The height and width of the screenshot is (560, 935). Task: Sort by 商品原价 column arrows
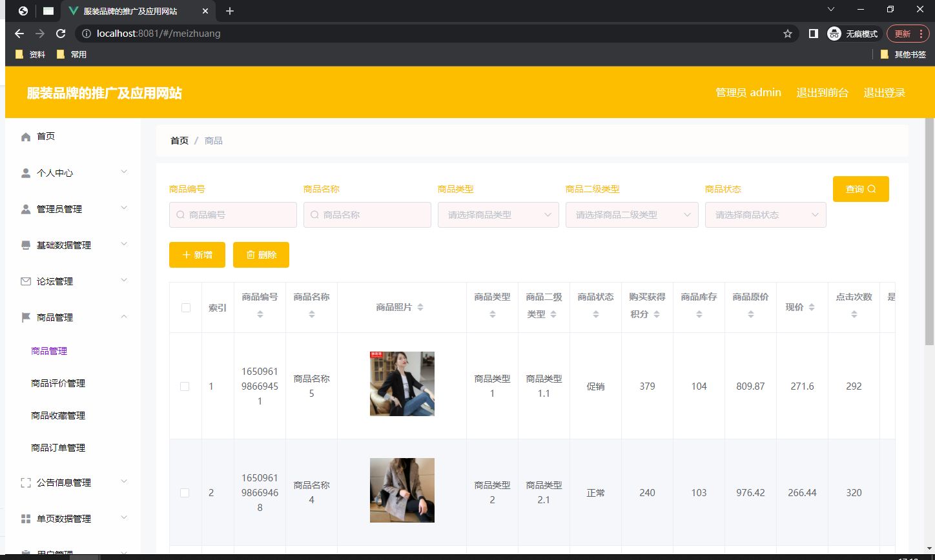pos(751,314)
